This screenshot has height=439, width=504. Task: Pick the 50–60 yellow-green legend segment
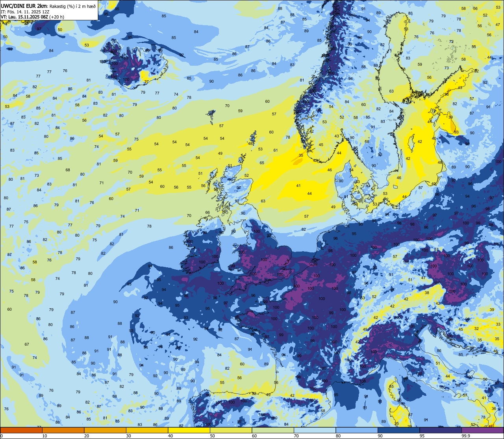[231, 430]
